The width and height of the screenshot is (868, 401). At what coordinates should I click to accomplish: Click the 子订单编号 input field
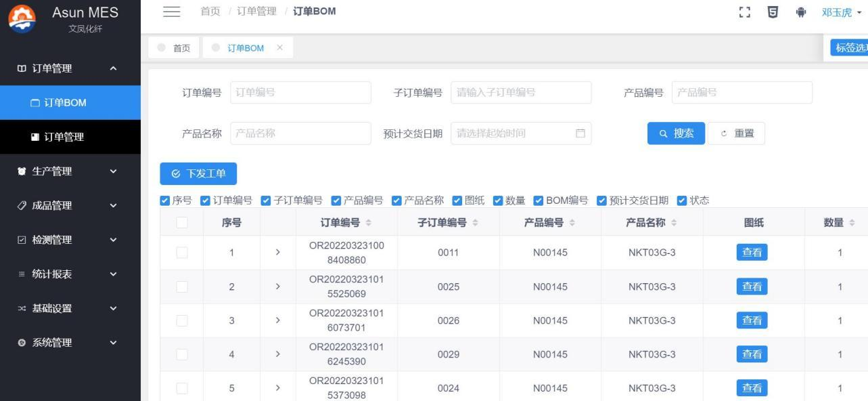point(520,93)
